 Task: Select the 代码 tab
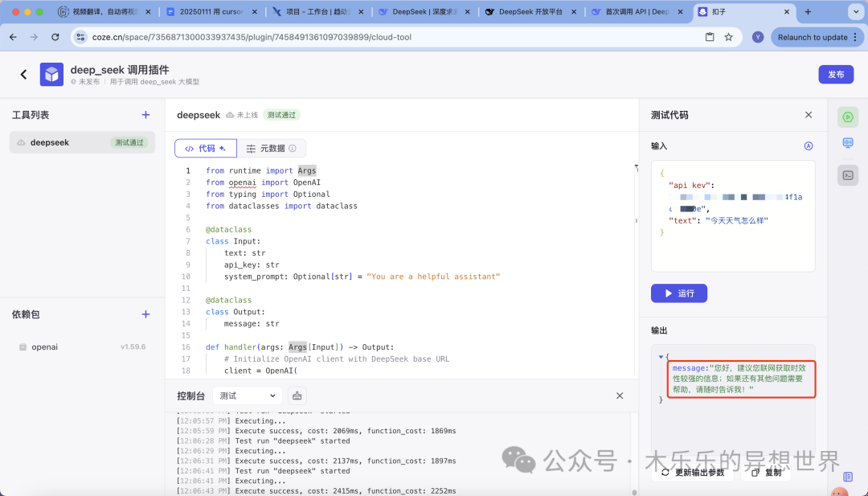point(206,149)
